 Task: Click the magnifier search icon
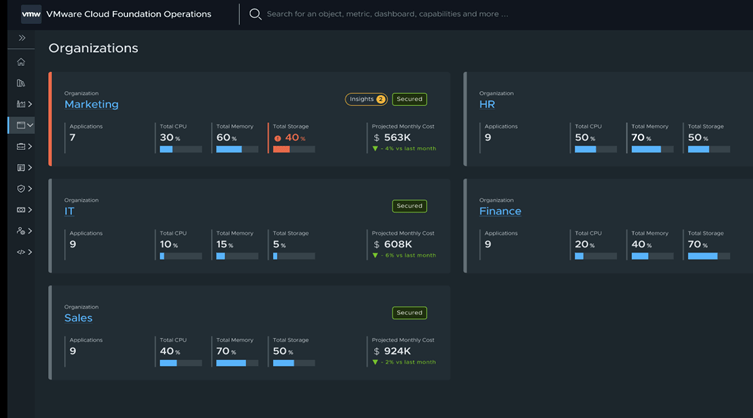pyautogui.click(x=255, y=14)
